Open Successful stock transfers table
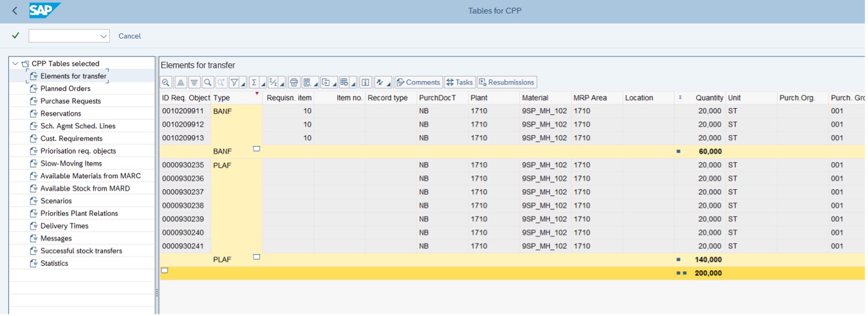The height and width of the screenshot is (316, 868). (x=81, y=251)
